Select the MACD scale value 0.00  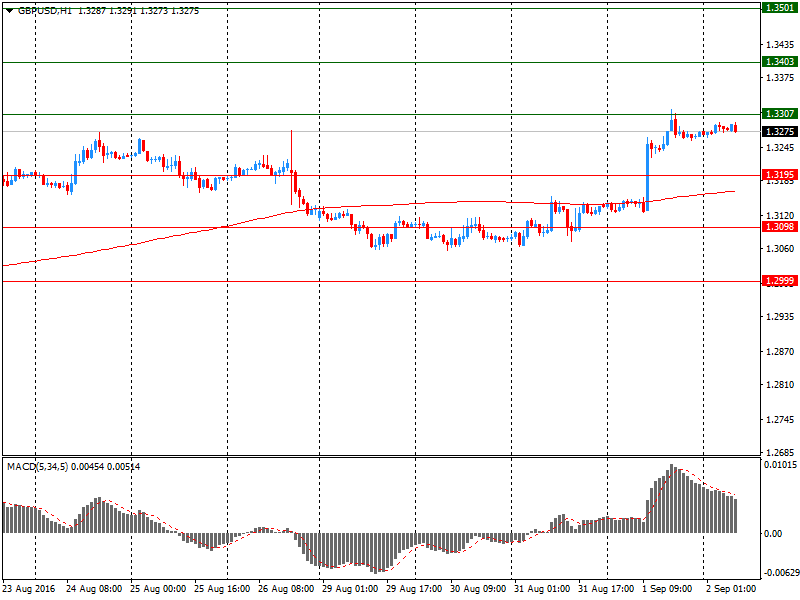tap(773, 534)
